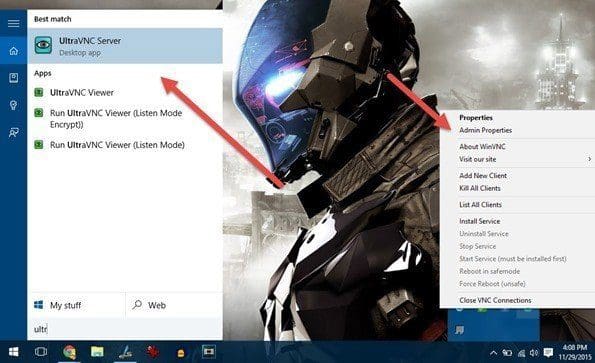595x363 pixels.
Task: Click the UltraVNC Server eye icon
Action: 43,46
